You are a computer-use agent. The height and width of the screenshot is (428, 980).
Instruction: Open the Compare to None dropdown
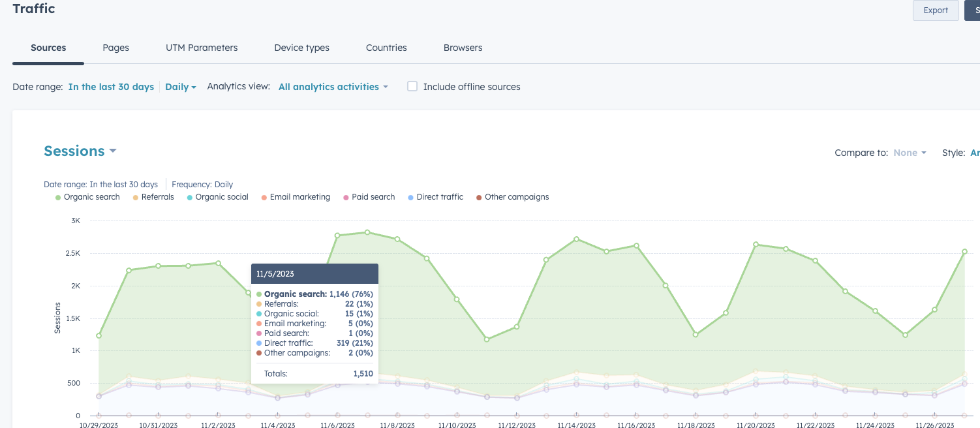pos(910,152)
